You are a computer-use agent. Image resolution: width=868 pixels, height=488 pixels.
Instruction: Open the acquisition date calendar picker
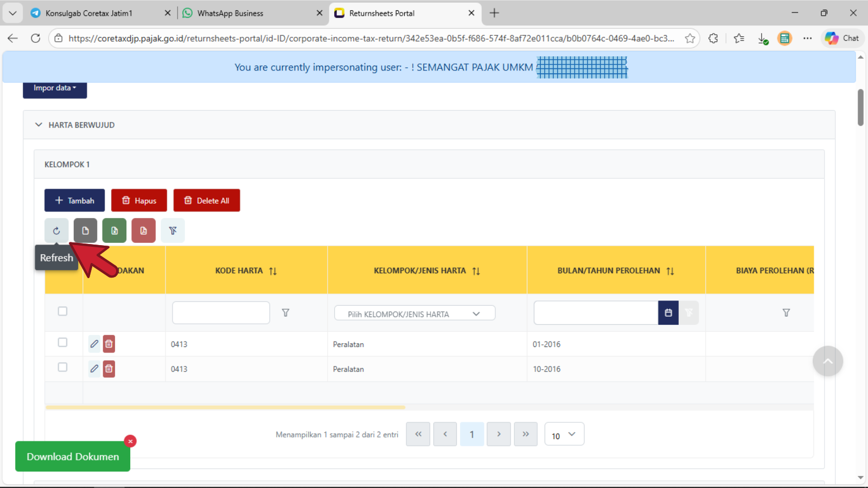[668, 313]
